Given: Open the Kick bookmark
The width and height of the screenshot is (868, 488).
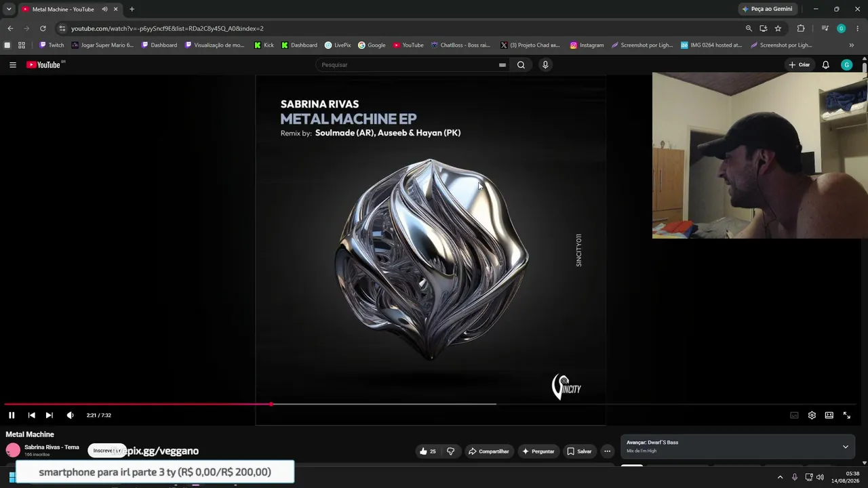Looking at the screenshot, I should click(264, 45).
